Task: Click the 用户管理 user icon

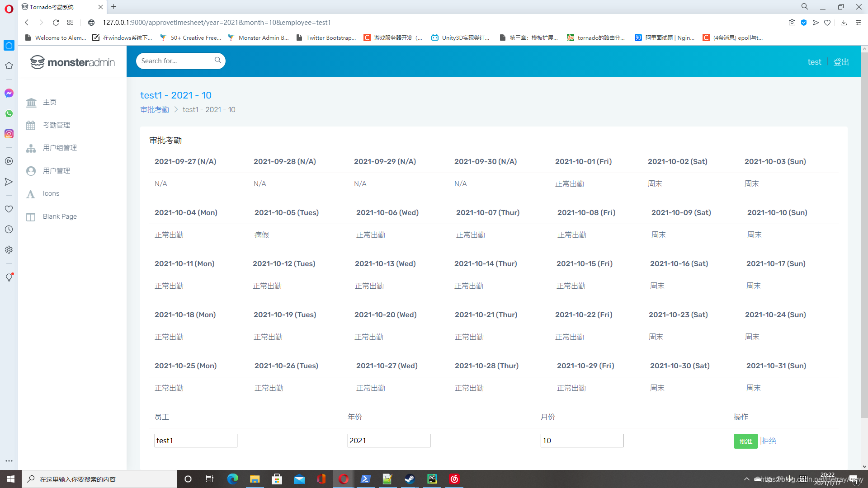Action: tap(31, 171)
